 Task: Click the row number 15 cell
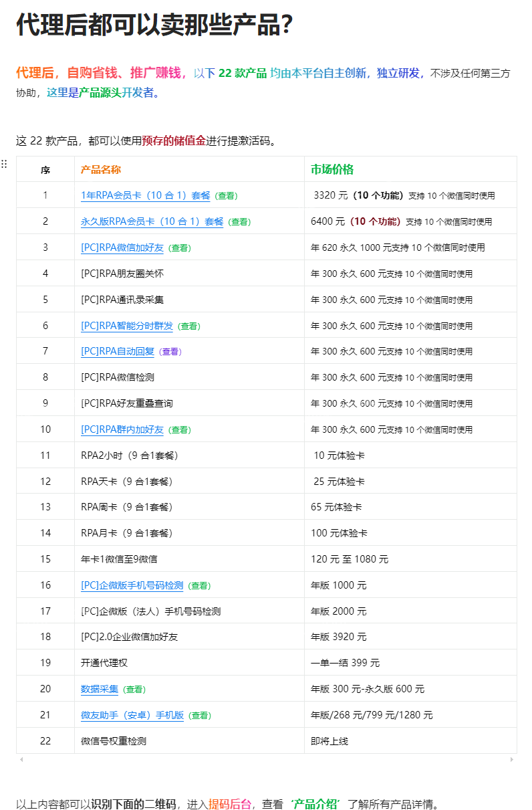[45, 559]
